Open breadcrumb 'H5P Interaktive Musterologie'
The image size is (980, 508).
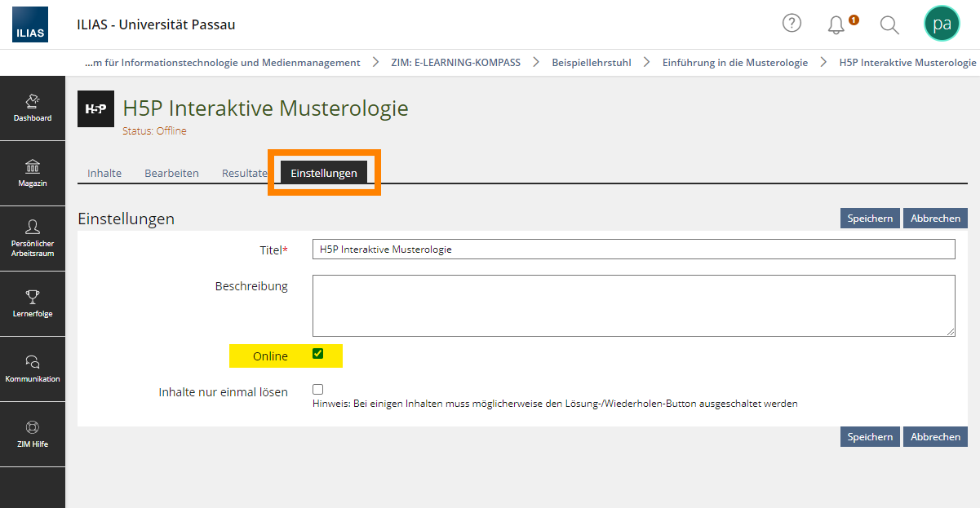(907, 62)
